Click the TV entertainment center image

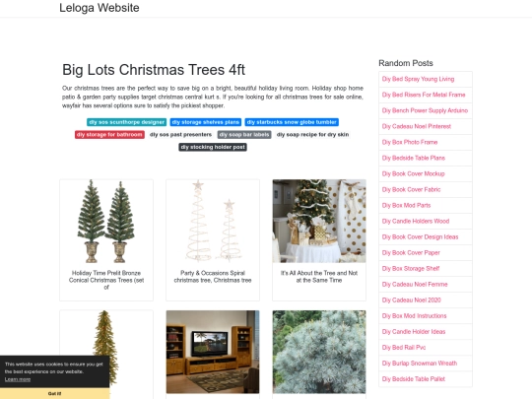click(213, 352)
